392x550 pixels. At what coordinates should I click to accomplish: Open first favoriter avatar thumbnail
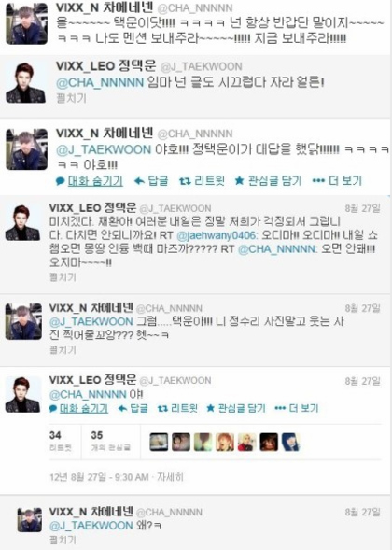coord(159,442)
